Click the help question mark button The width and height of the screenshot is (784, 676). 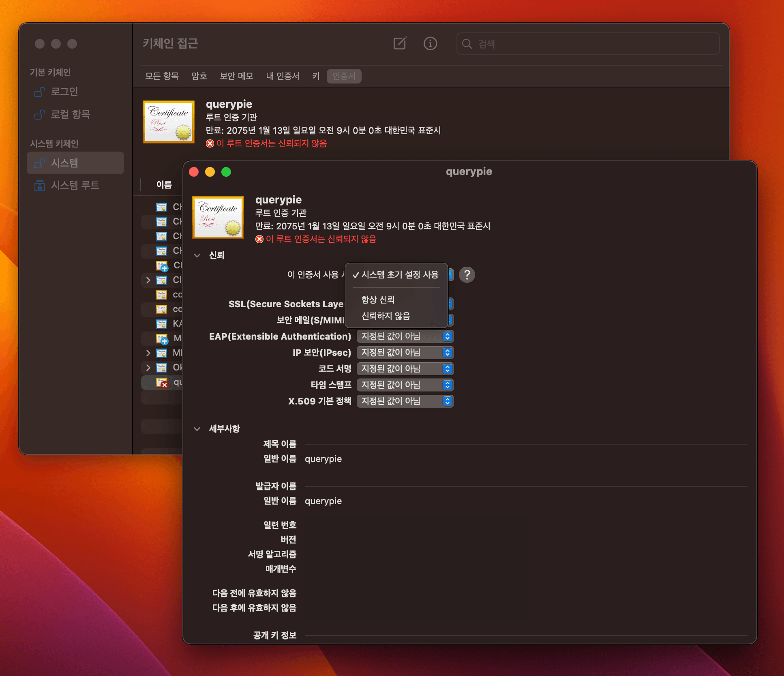coord(467,275)
